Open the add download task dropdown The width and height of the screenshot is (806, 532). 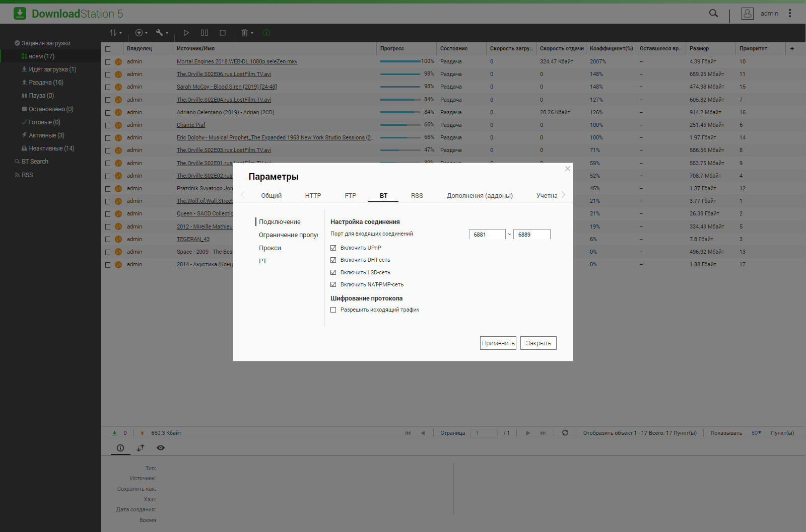tap(141, 33)
